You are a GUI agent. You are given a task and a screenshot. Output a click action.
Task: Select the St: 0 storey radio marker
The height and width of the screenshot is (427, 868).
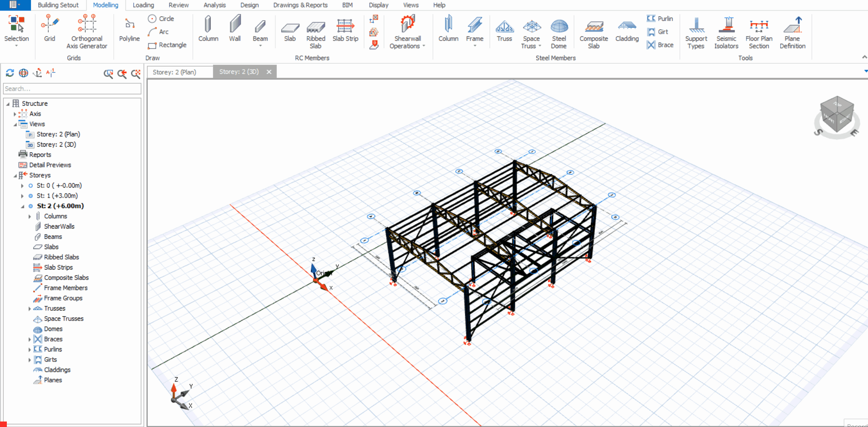pos(30,186)
